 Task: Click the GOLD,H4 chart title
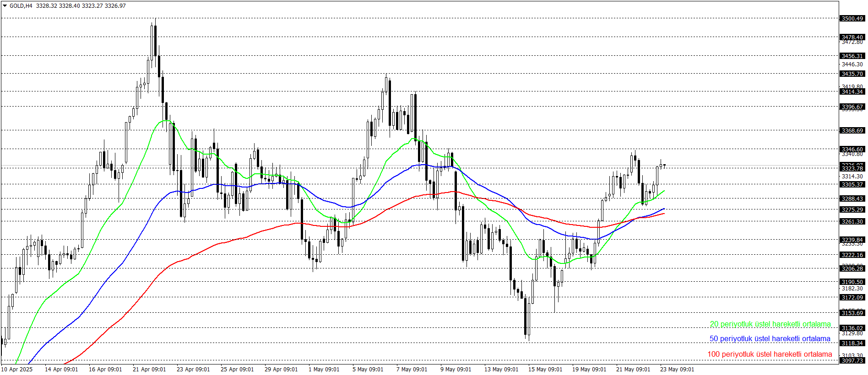coord(21,6)
